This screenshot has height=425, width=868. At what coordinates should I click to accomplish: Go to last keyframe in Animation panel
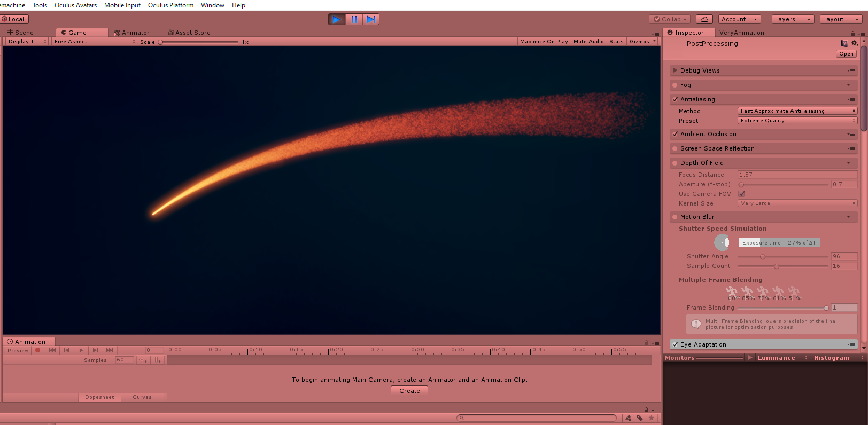point(110,350)
